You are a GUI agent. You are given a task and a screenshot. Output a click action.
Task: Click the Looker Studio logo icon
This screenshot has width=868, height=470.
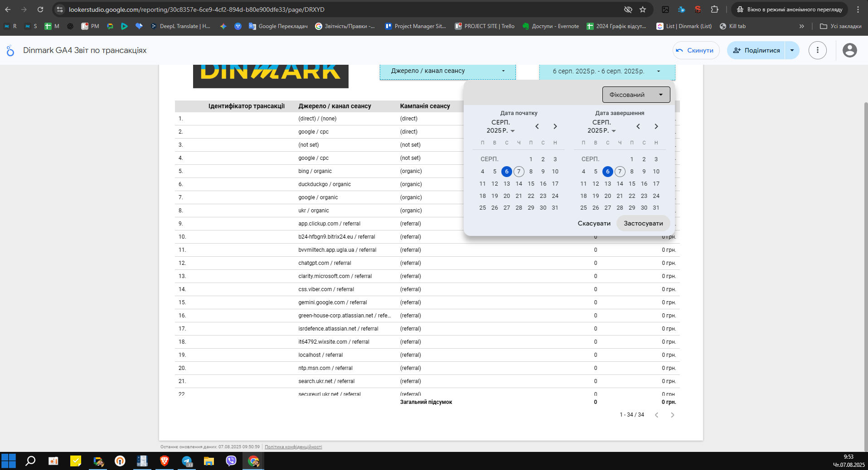pyautogui.click(x=10, y=50)
